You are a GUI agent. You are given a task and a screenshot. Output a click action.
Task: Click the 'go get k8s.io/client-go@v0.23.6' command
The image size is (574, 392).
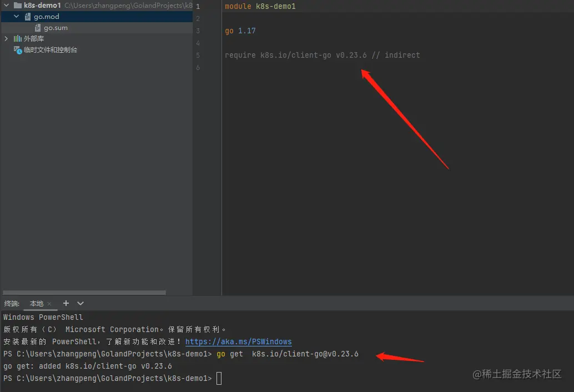[x=288, y=354]
